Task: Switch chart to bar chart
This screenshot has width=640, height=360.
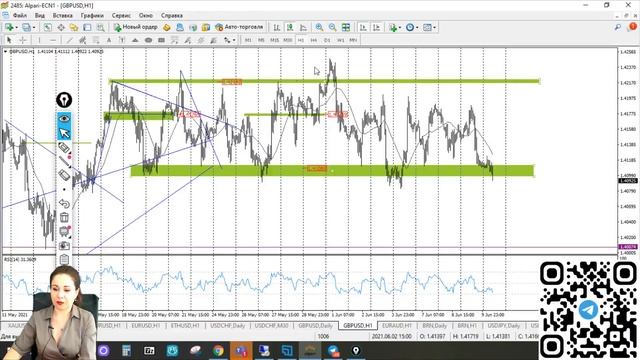Action: tap(277, 27)
